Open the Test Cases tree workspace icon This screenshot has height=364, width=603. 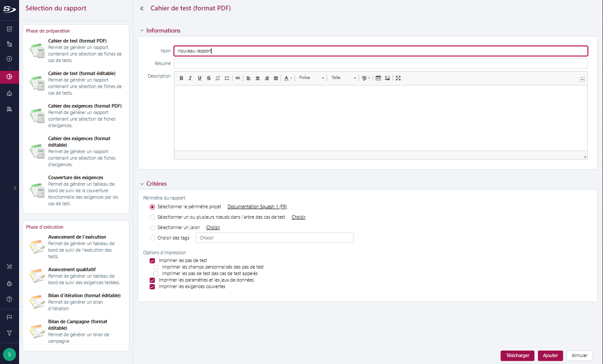[x=10, y=44]
